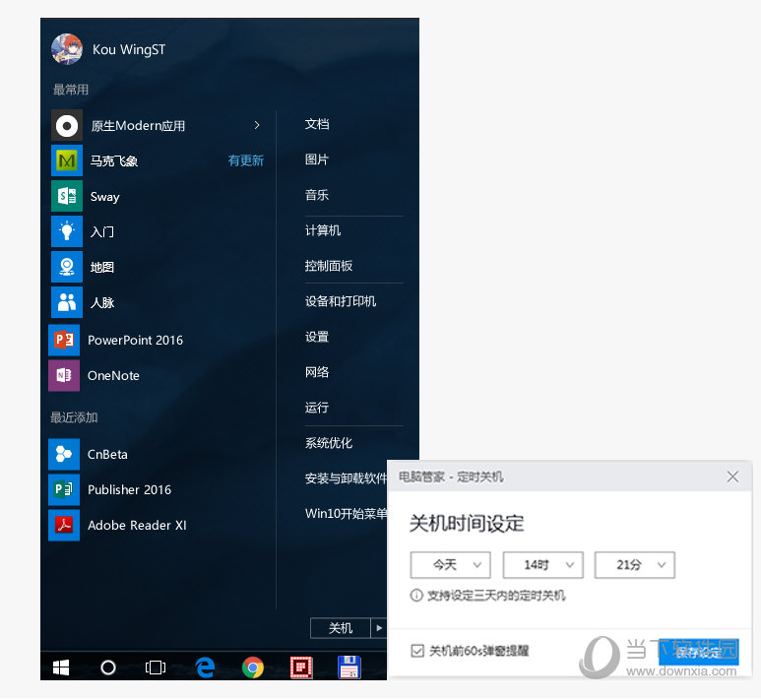This screenshot has height=700, width=761.
Task: Open the floppy disk app in the taskbar
Action: [x=349, y=667]
